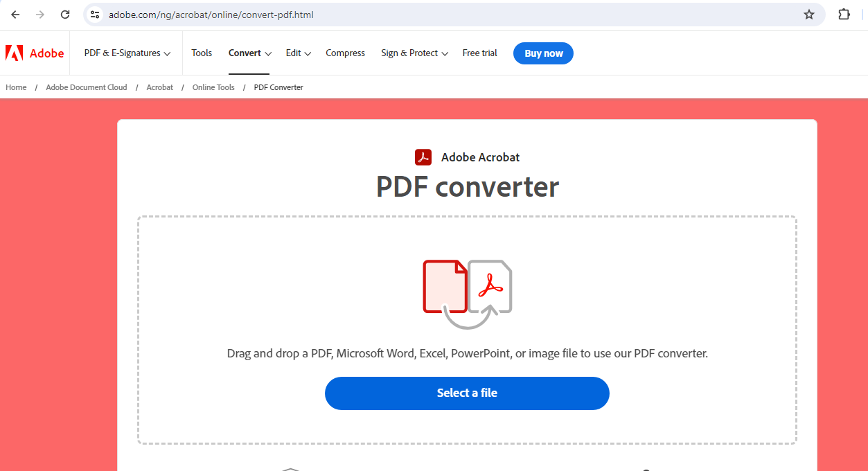This screenshot has width=868, height=471.
Task: Click PDF Converter breadcrumb text
Action: (278, 87)
